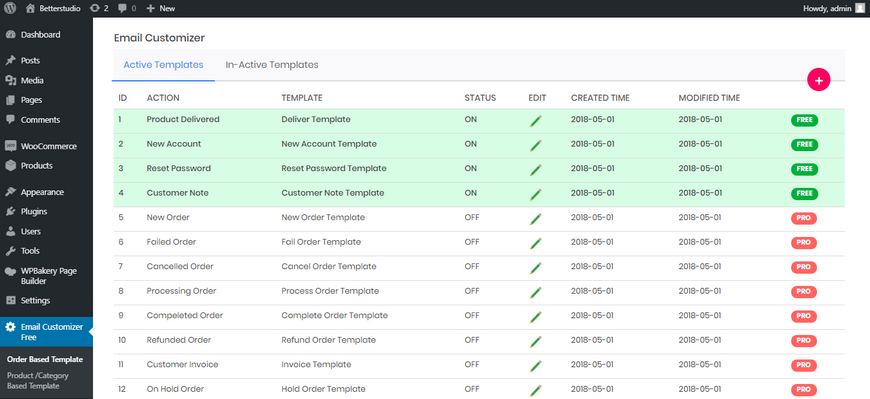The width and height of the screenshot is (870, 399).
Task: Click OFF status of New Order
Action: click(x=472, y=217)
